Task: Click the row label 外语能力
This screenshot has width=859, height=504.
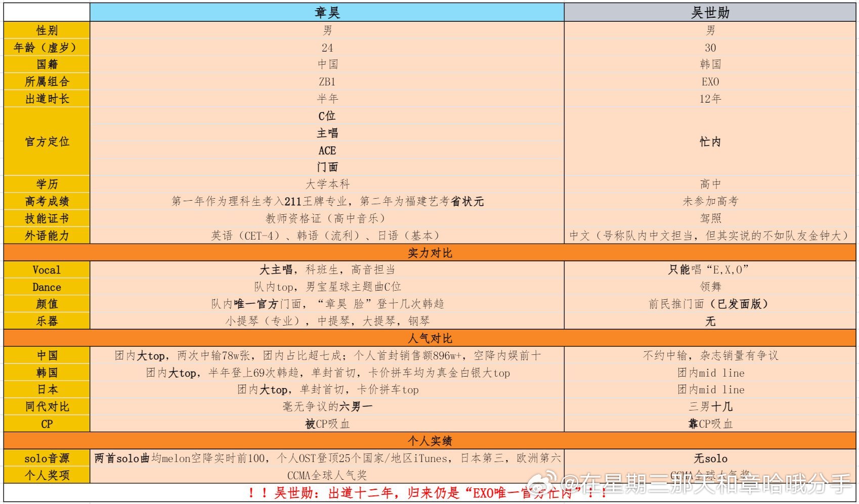Action: click(47, 236)
